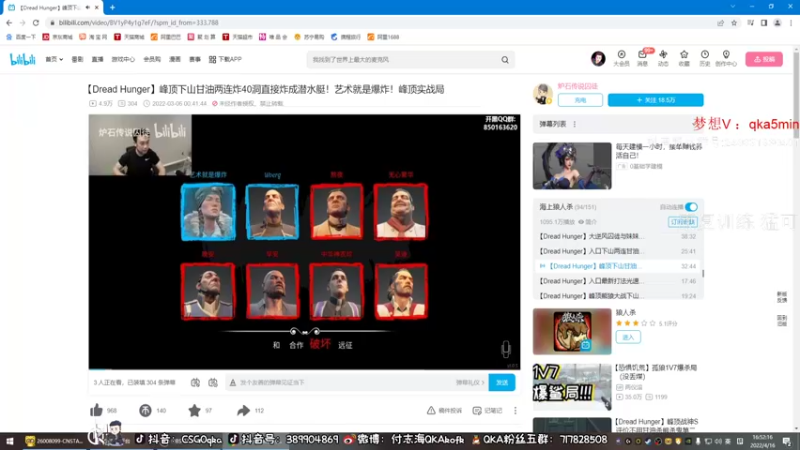The width and height of the screenshot is (800, 450).
Task: Click the search magnifier icon
Action: pyautogui.click(x=505, y=60)
